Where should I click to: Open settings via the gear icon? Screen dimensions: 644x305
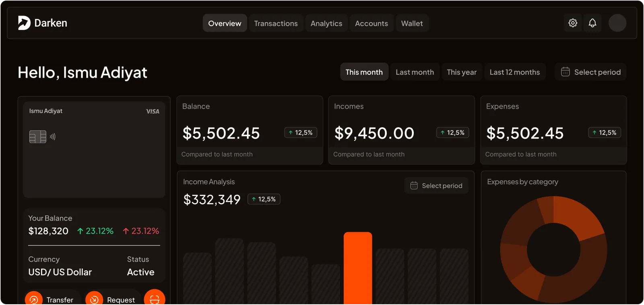(573, 23)
